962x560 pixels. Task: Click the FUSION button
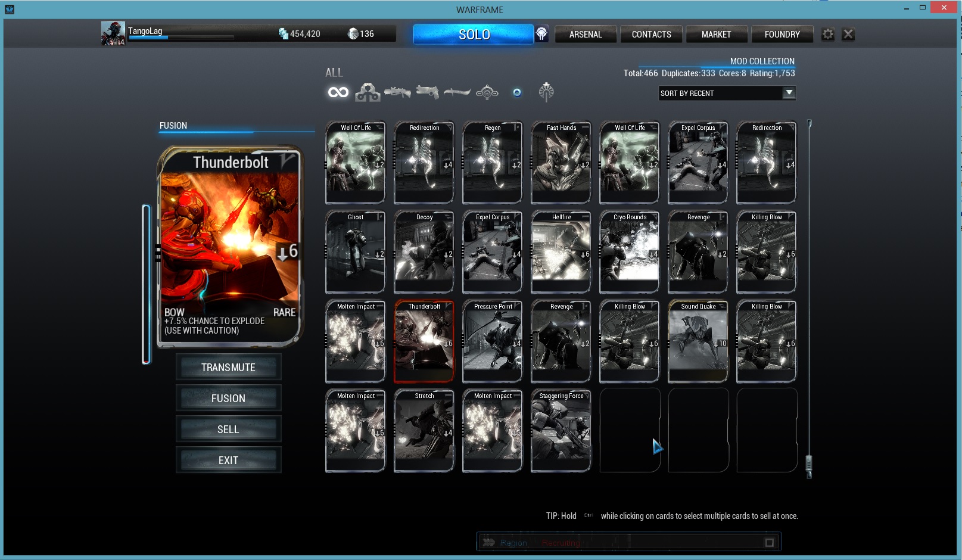[228, 399]
